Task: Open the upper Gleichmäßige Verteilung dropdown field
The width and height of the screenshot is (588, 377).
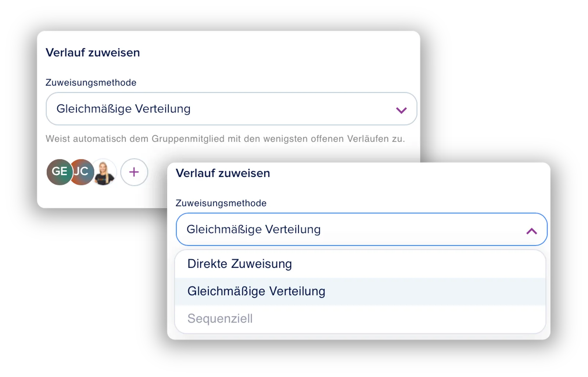Action: pyautogui.click(x=232, y=109)
